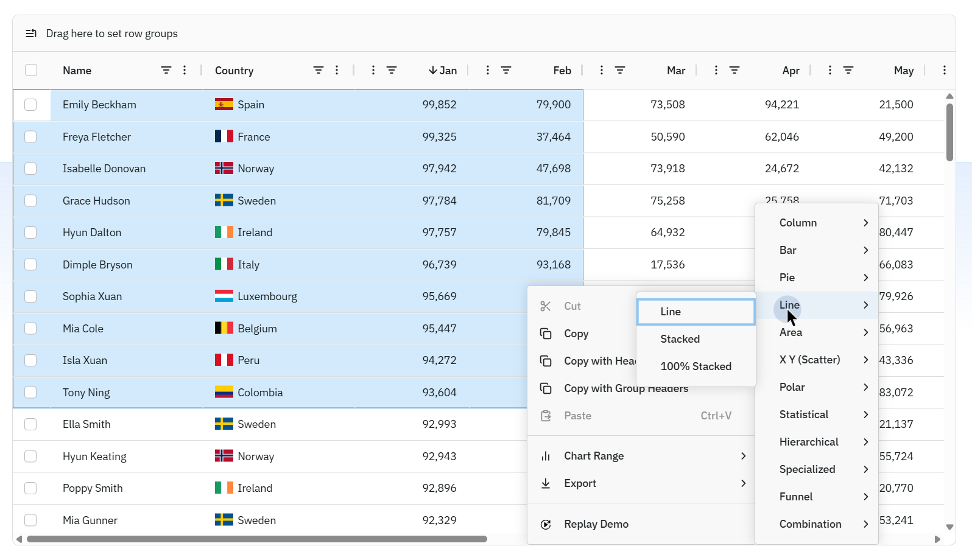The image size is (972, 560).
Task: Select the Ella Smith row checkbox
Action: pos(30,424)
